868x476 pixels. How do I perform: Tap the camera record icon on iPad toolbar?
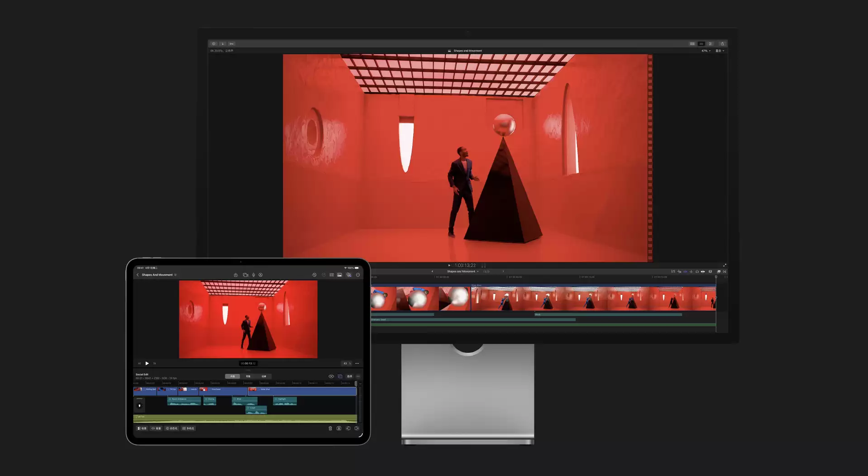[245, 275]
